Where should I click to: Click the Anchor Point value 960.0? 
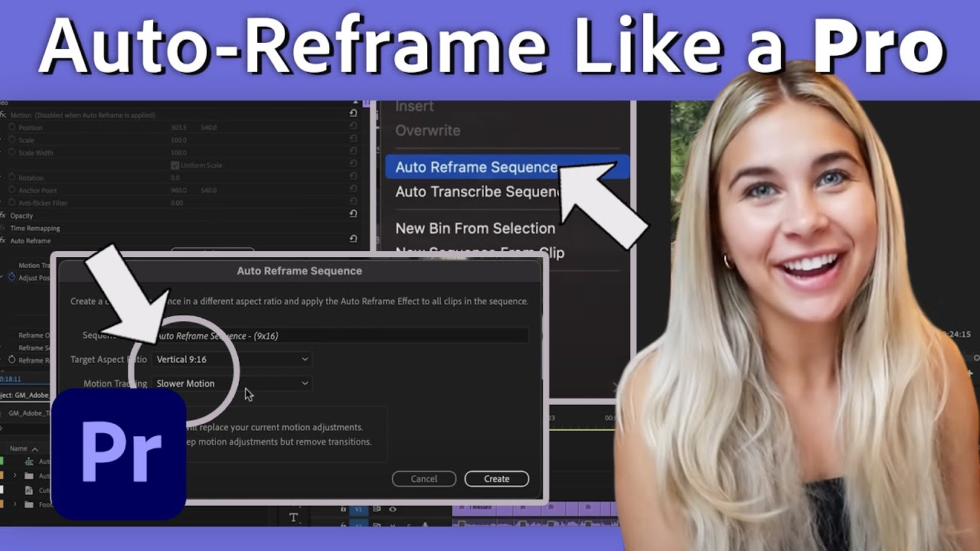tap(179, 191)
